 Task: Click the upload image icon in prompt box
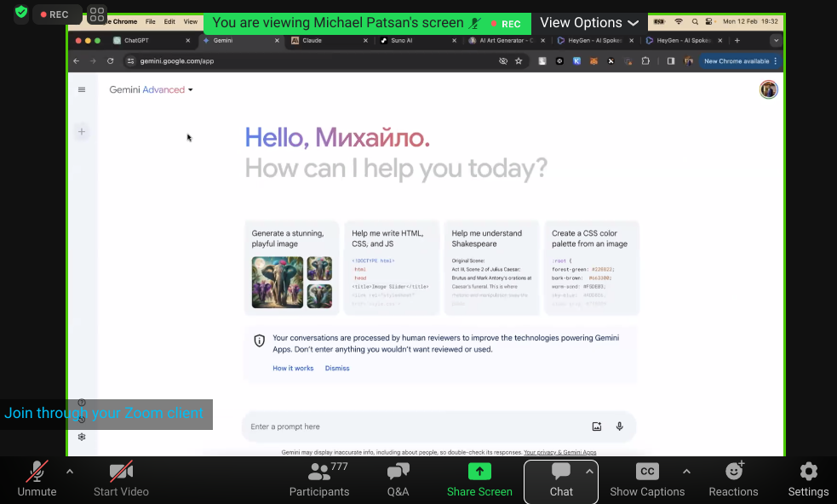pyautogui.click(x=597, y=427)
